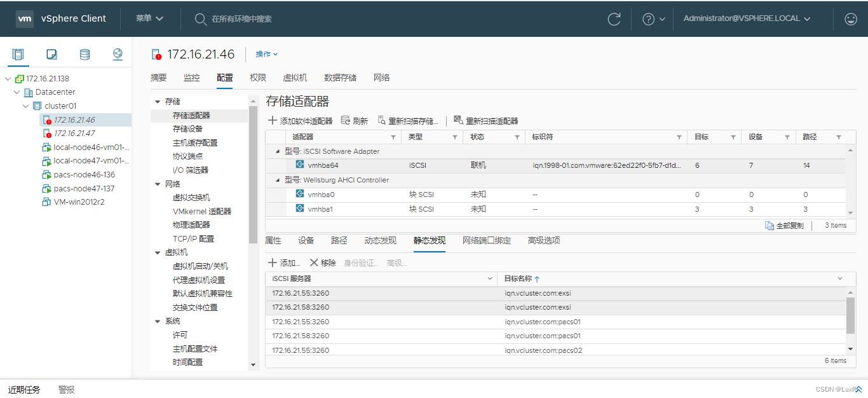Open the 操作 actions dropdown
The image size is (868, 398).
267,54
